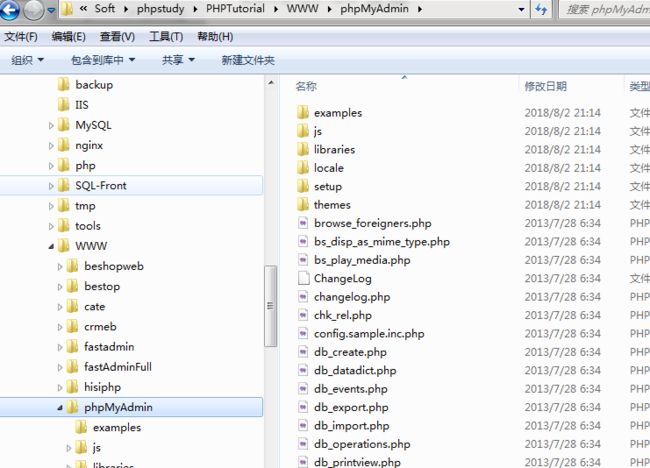Click the Soft breadcrumb in address bar
The height and width of the screenshot is (468, 650).
[104, 9]
